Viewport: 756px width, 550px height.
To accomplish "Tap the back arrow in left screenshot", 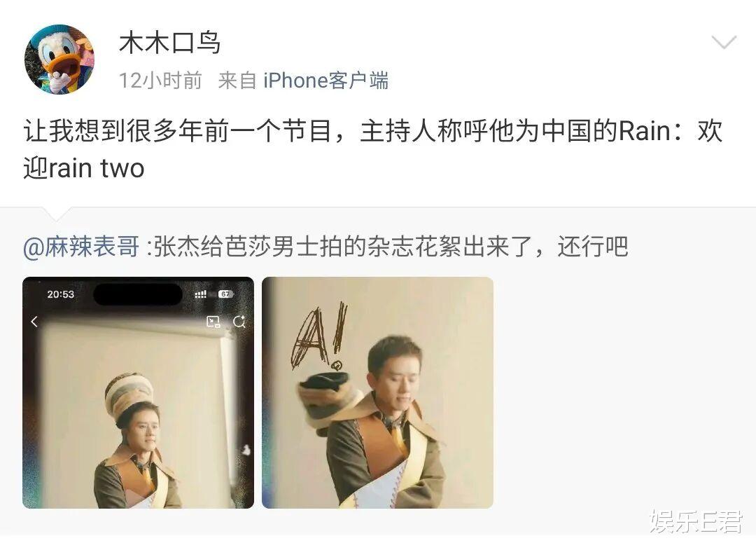I will click(x=34, y=322).
